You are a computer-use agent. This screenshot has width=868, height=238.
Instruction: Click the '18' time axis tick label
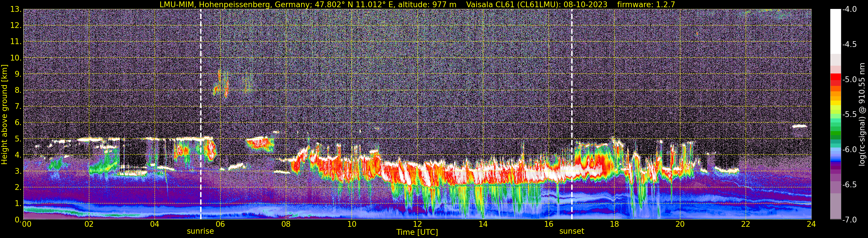point(614,224)
